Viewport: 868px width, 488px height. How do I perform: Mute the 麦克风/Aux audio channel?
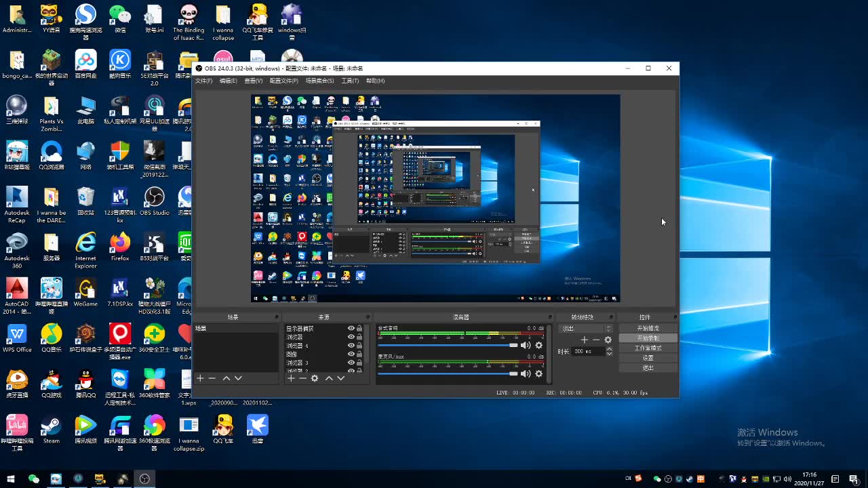pyautogui.click(x=526, y=373)
